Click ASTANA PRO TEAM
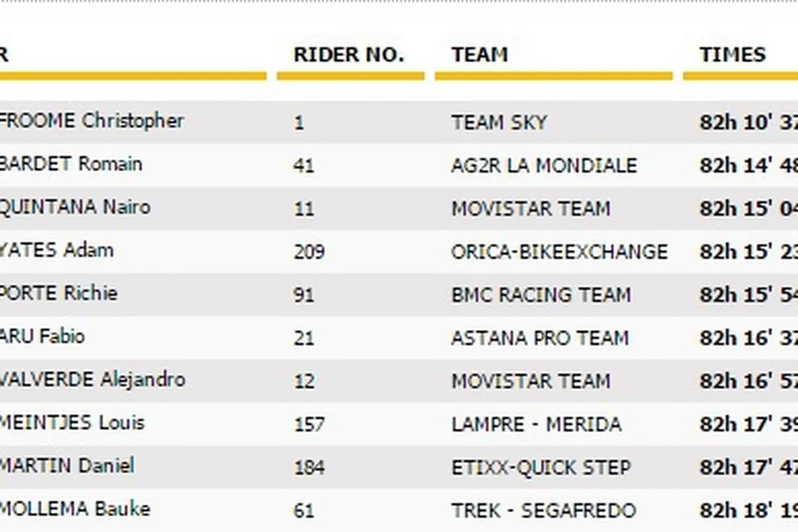798x532 pixels. 540,337
